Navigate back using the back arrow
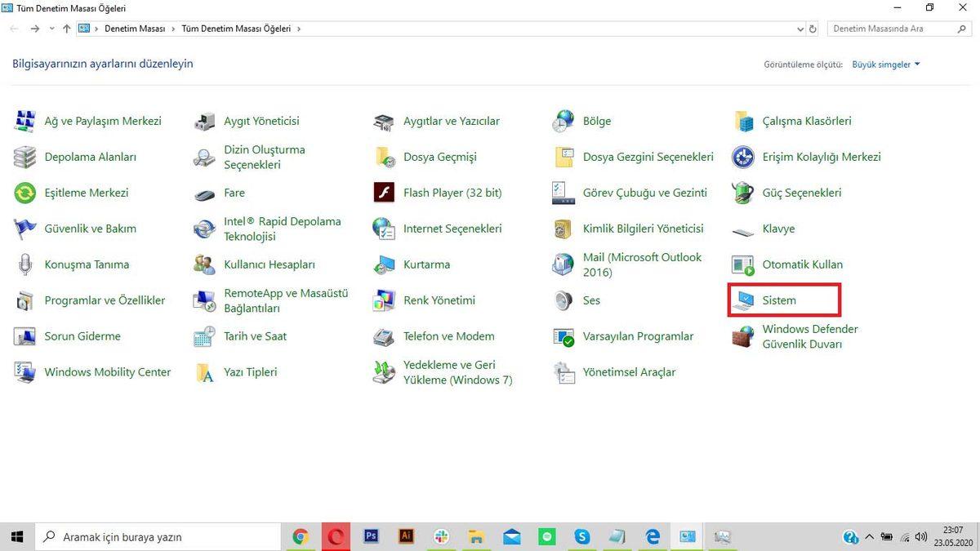The height and width of the screenshot is (551, 980). tap(13, 29)
